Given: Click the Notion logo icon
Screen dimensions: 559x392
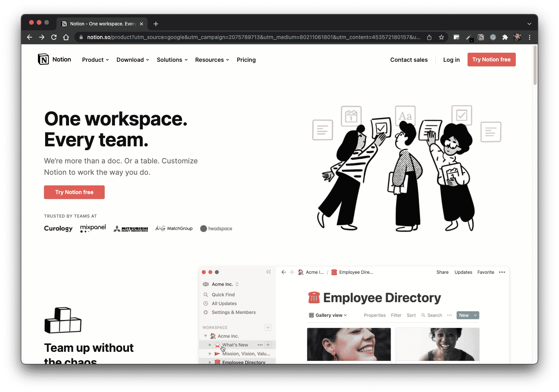Looking at the screenshot, I should [43, 59].
